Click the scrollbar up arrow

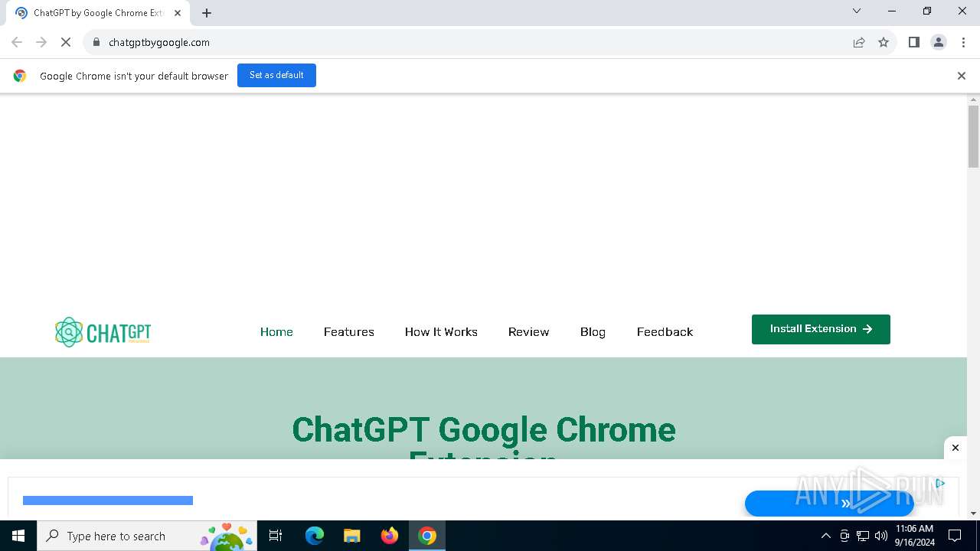pyautogui.click(x=973, y=99)
